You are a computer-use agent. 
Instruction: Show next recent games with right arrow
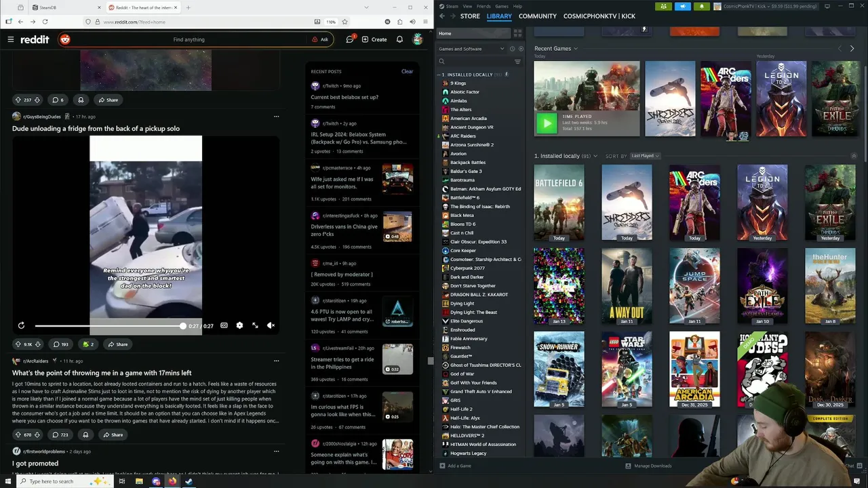point(852,49)
